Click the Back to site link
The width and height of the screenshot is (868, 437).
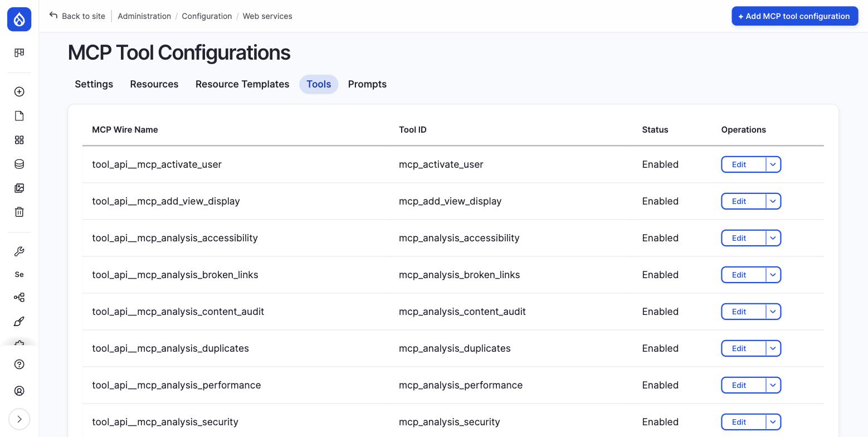tap(84, 16)
